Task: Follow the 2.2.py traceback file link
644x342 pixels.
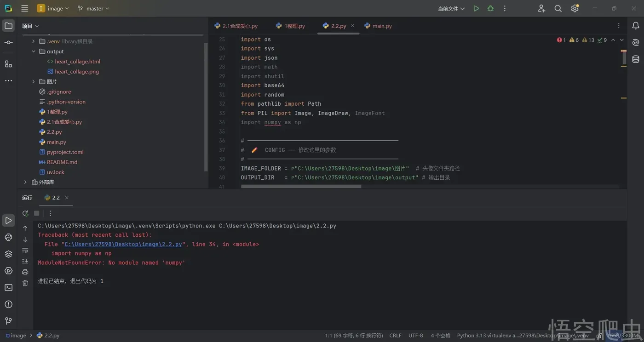Action: [x=123, y=245]
